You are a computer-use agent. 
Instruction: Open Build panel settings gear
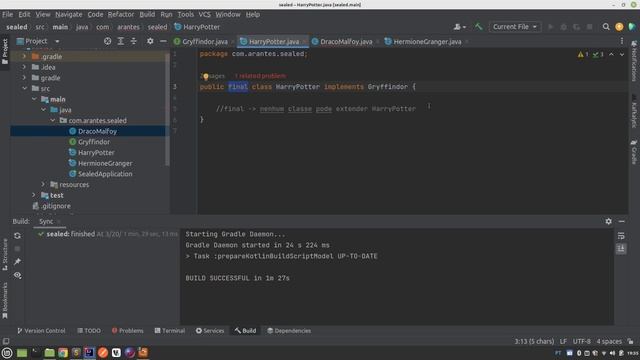tap(609, 221)
